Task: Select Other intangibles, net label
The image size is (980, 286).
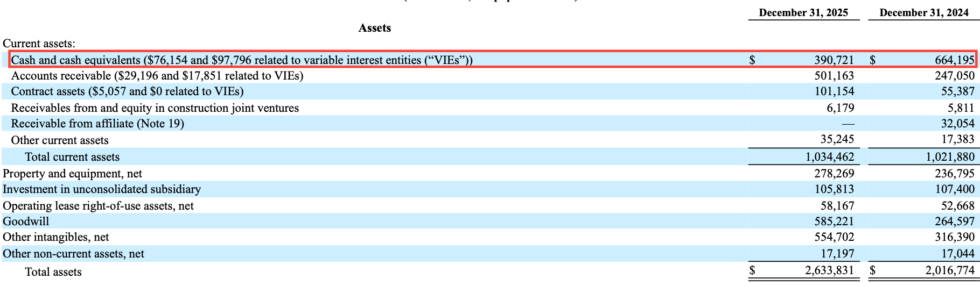Action: (x=56, y=237)
